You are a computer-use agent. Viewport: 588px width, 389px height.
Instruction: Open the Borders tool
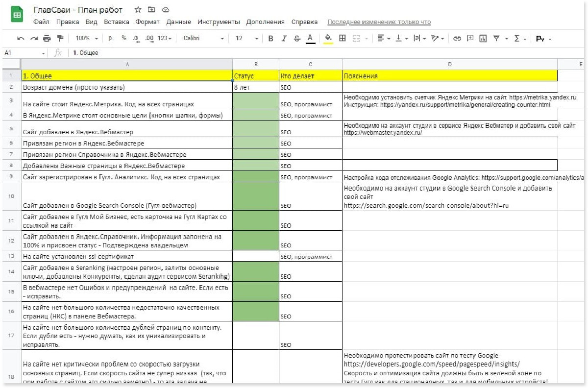343,38
